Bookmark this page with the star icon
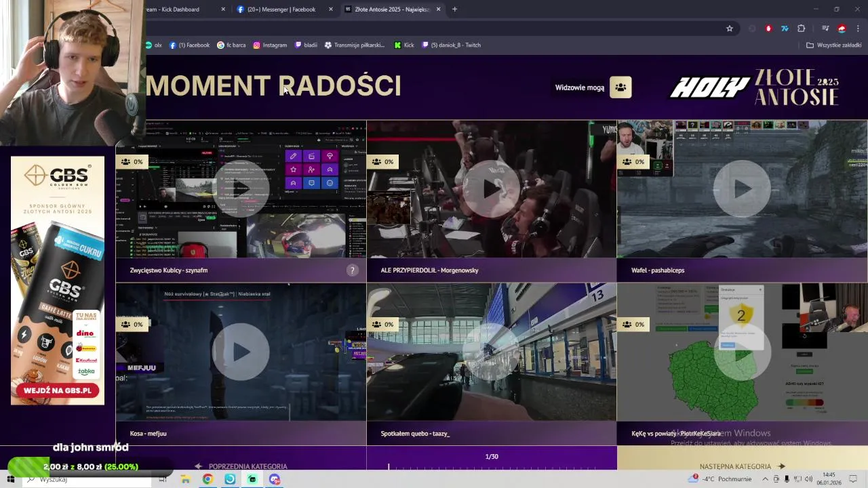 [x=730, y=28]
